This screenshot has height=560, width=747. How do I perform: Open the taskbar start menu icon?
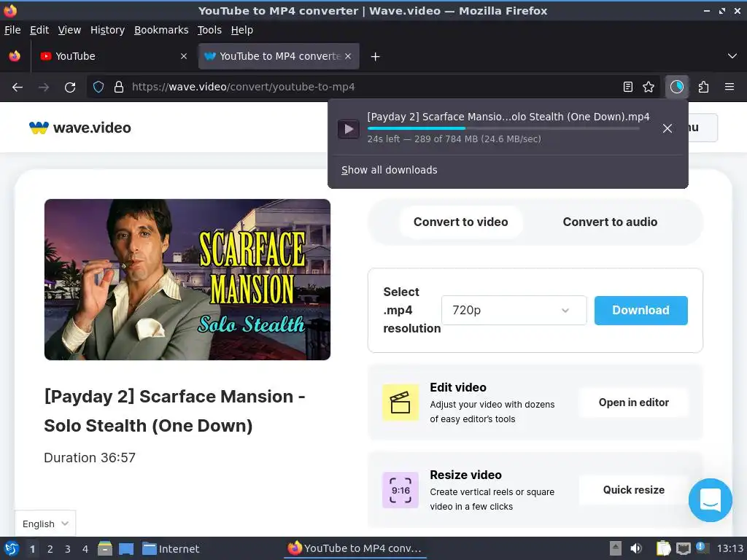(12, 548)
